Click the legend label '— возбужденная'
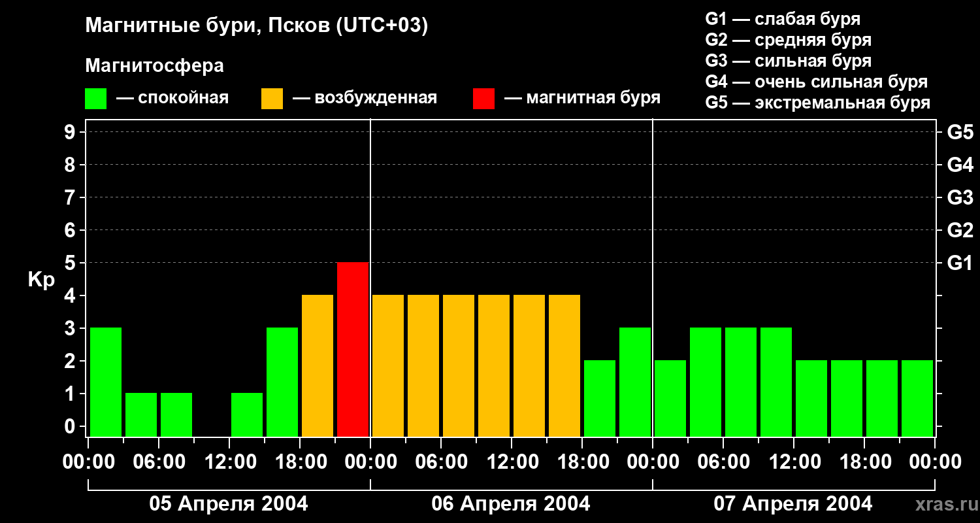980x523 pixels. (x=365, y=99)
